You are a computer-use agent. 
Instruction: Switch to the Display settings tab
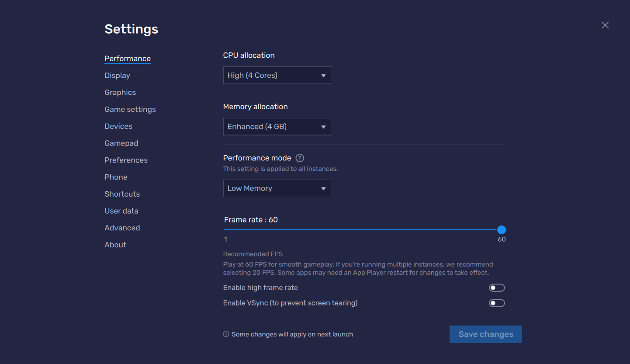[118, 76]
